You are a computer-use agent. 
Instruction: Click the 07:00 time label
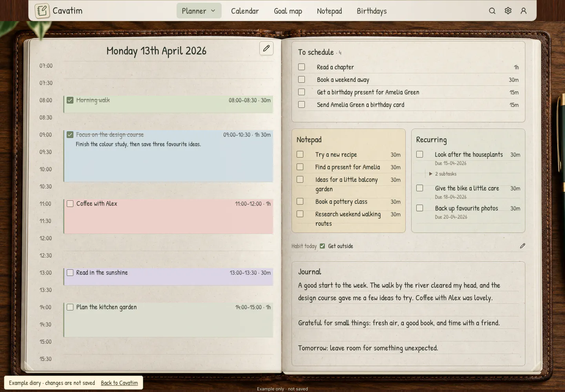coord(46,66)
